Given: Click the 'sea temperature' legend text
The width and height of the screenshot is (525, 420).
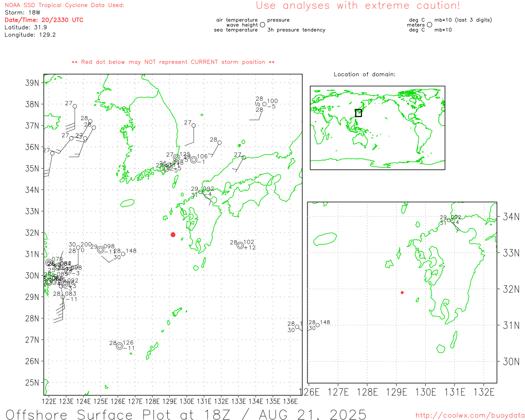Looking at the screenshot, I should pyautogui.click(x=236, y=30).
